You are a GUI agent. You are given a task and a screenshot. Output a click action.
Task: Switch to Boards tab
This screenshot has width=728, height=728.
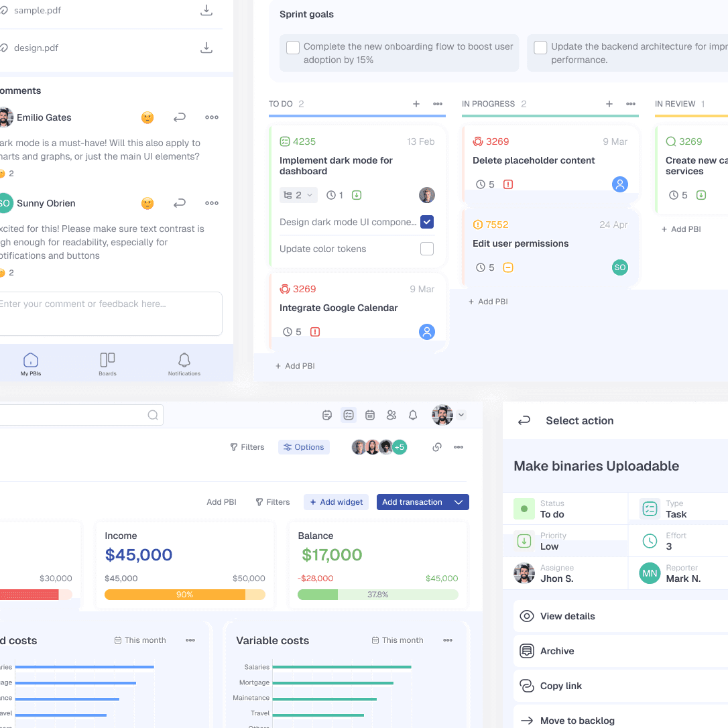click(x=107, y=364)
